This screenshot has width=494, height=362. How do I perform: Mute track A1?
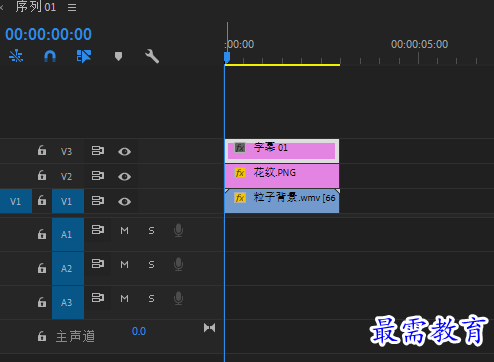tap(124, 230)
